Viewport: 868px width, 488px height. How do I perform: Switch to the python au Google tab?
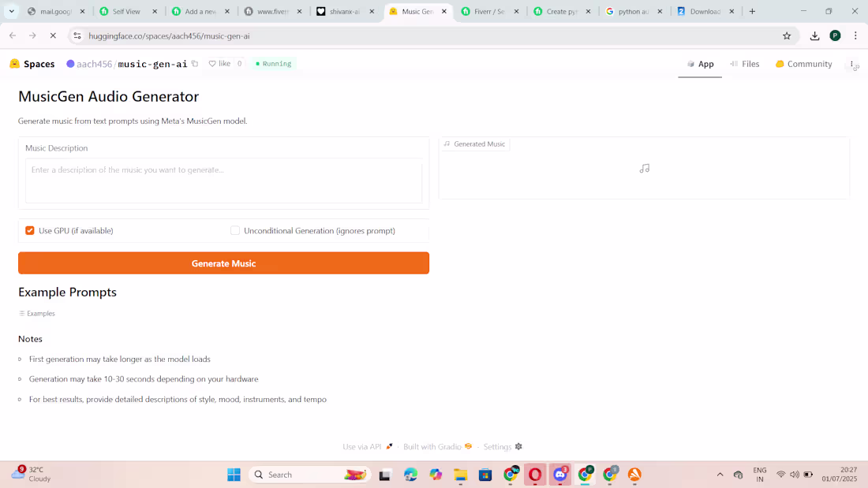pyautogui.click(x=633, y=11)
